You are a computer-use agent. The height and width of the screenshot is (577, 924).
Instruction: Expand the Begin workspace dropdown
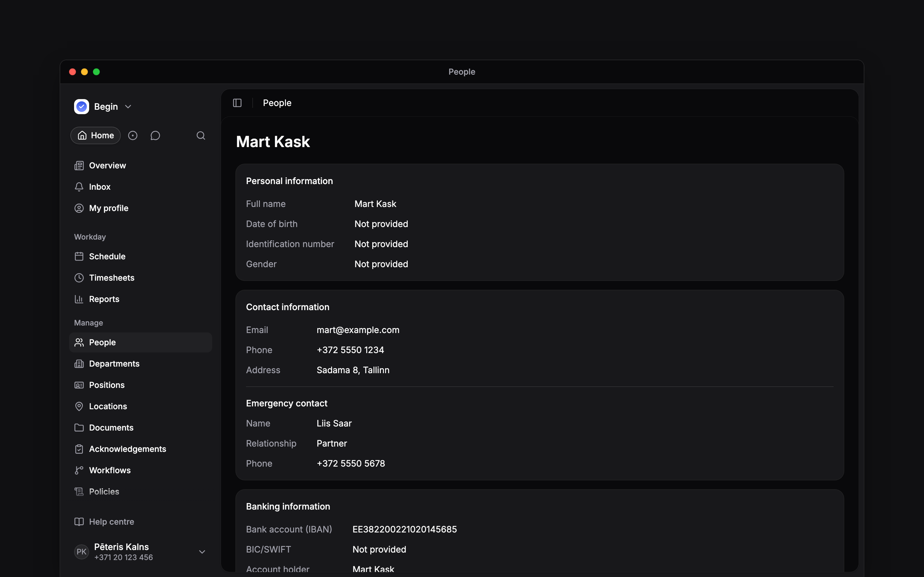coord(128,107)
